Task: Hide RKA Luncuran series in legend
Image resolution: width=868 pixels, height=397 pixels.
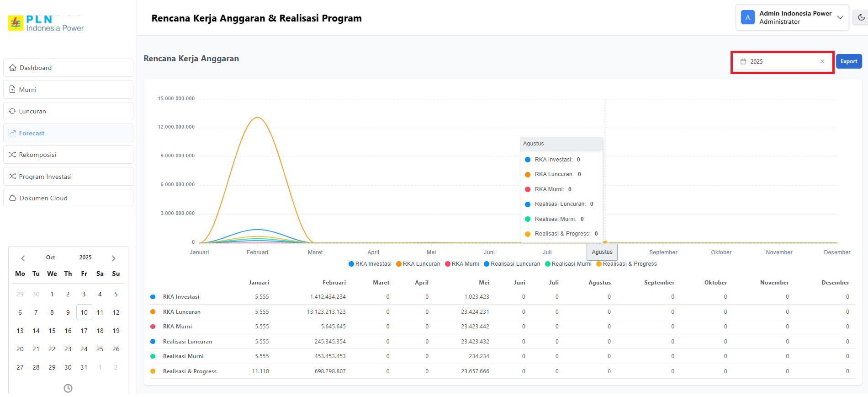Action: 418,264
